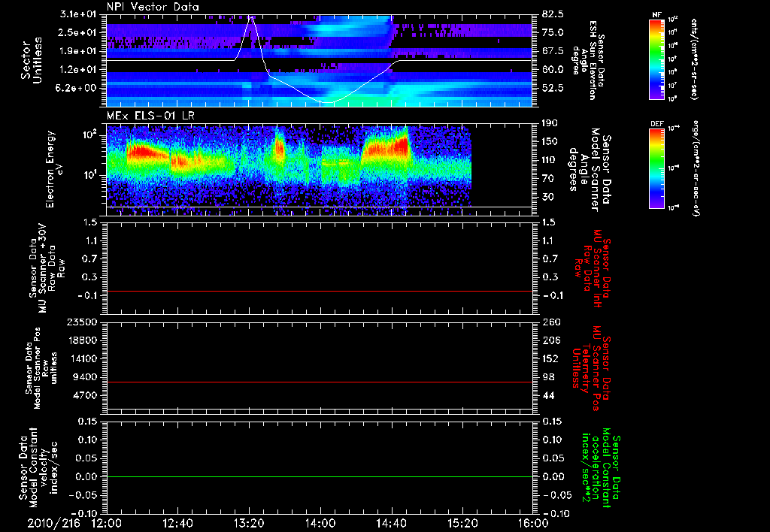Click the '6.2e+00' sector tick value
Viewport: 770px width, 532px height.
pyautogui.click(x=77, y=89)
